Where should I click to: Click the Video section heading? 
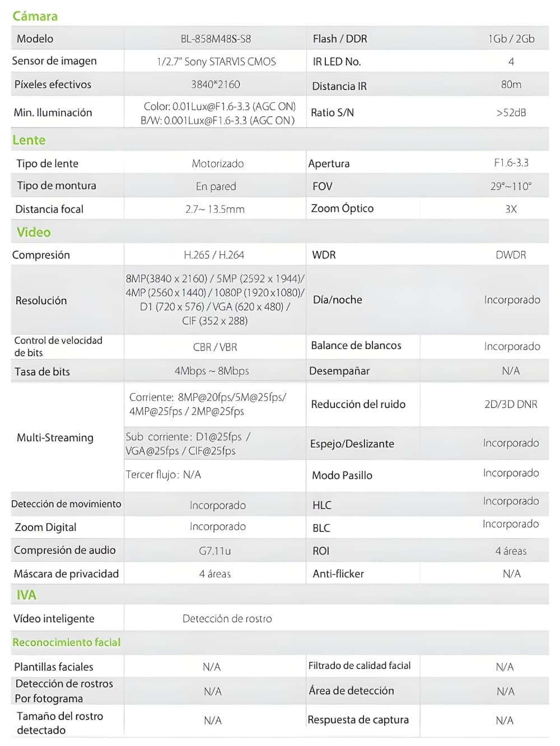34,232
